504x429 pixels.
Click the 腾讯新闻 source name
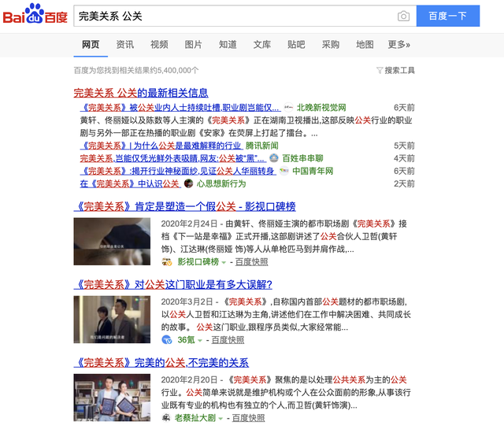click(x=262, y=146)
